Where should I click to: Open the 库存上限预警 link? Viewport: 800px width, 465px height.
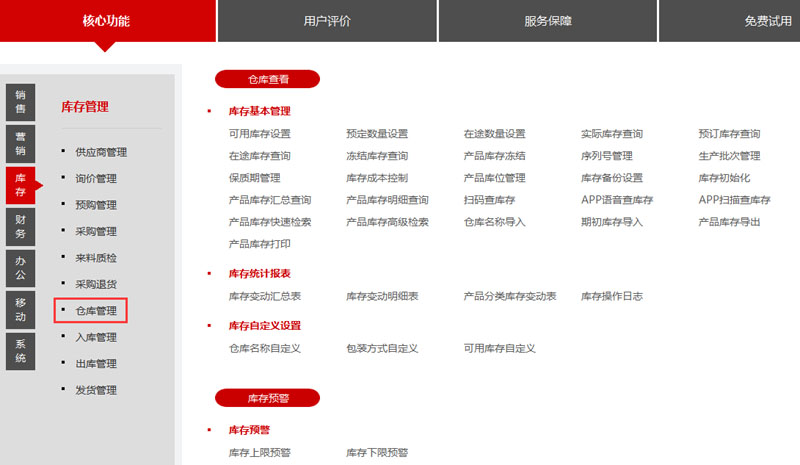[259, 452]
